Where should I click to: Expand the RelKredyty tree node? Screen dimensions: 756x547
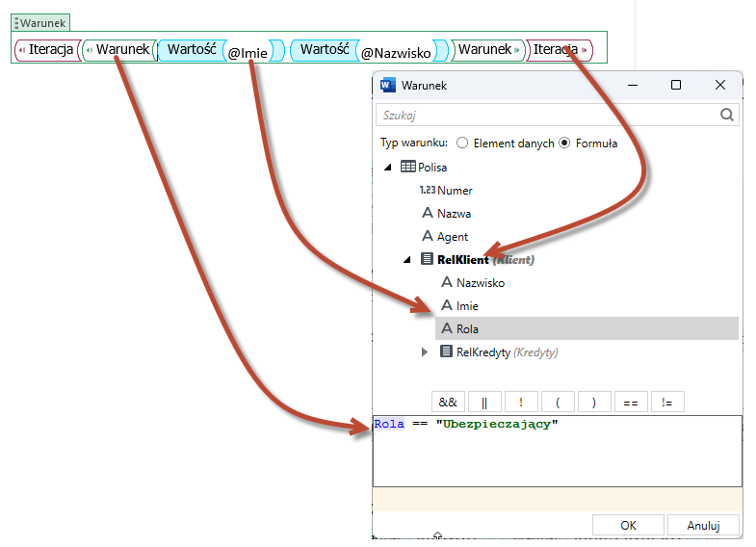click(x=425, y=352)
